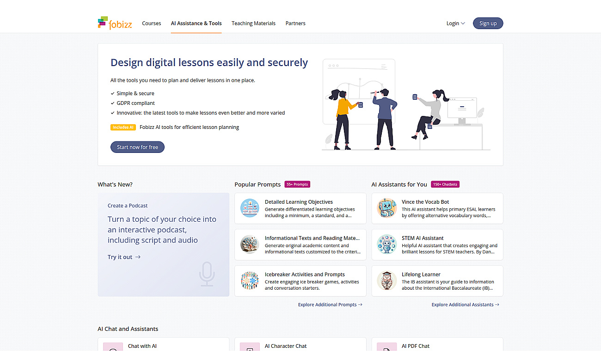Open Teaching Materials menu
This screenshot has height=364, width=601.
pos(253,23)
